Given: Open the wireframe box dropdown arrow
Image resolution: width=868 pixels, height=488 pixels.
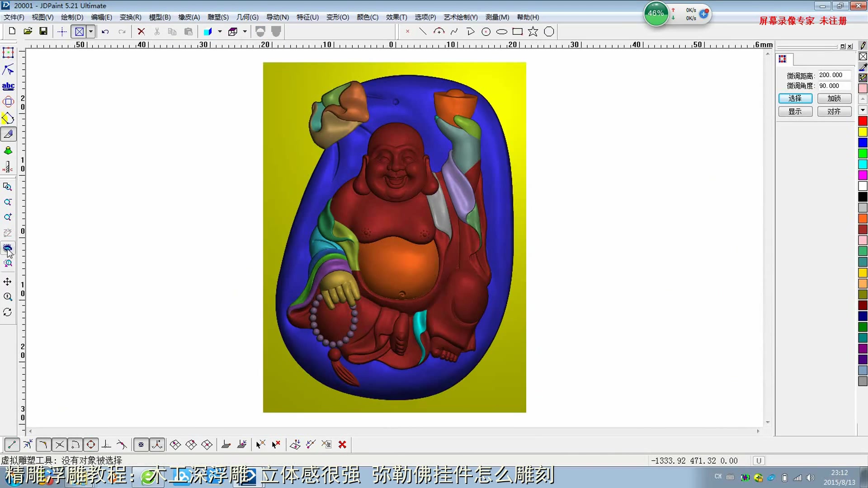Looking at the screenshot, I should pos(245,32).
